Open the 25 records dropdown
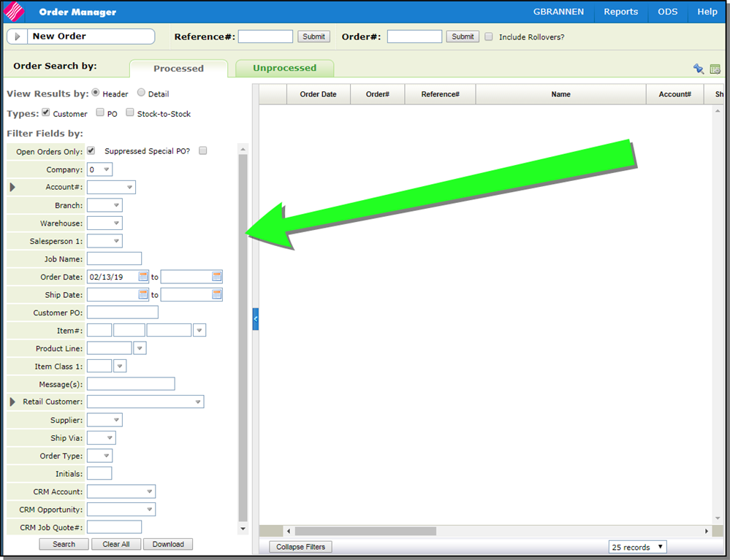Screen dimensions: 730x560 click(637, 547)
